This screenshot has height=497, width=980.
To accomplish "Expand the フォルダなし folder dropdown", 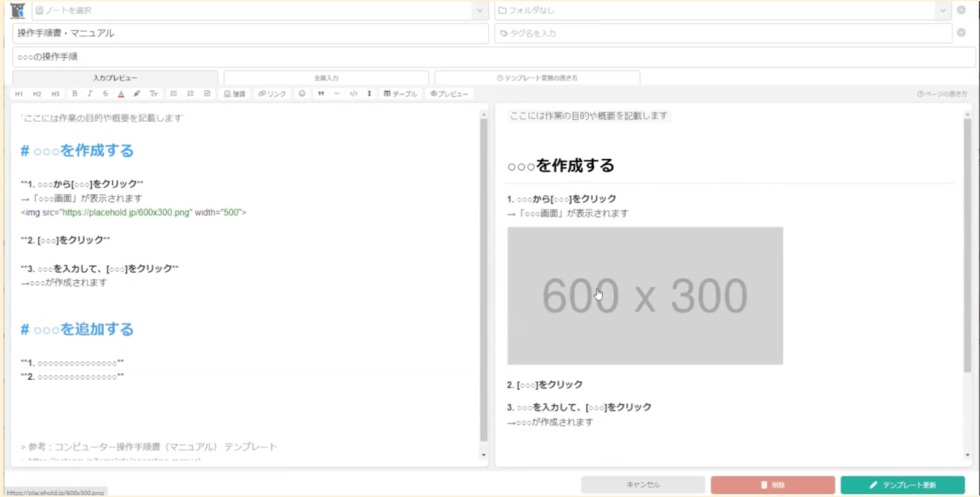I will pyautogui.click(x=943, y=10).
